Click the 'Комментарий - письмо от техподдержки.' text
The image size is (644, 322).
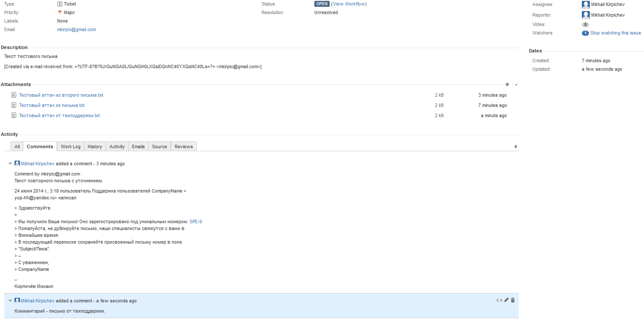click(60, 311)
